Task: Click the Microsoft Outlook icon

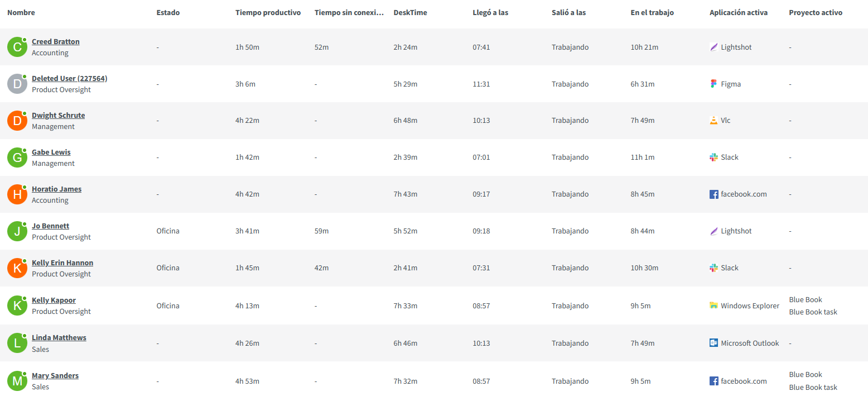Action: click(713, 343)
